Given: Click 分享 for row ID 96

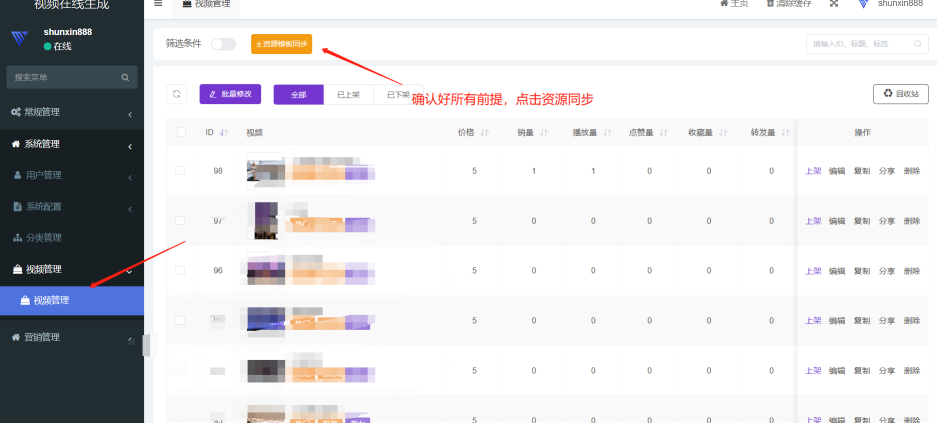Looking at the screenshot, I should tap(887, 271).
